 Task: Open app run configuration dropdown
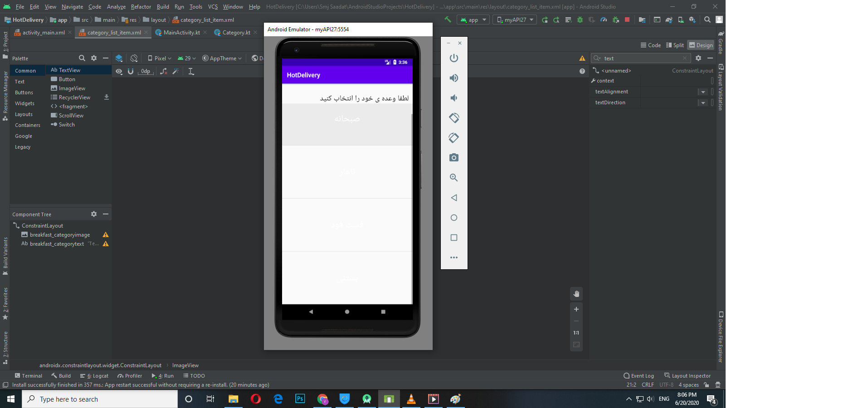pos(473,20)
